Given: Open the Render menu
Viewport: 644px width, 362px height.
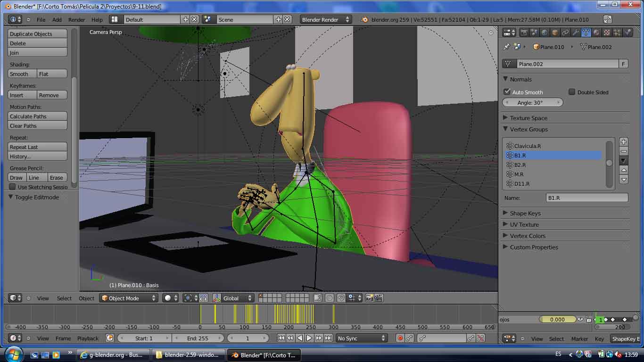Looking at the screenshot, I should click(x=76, y=19).
